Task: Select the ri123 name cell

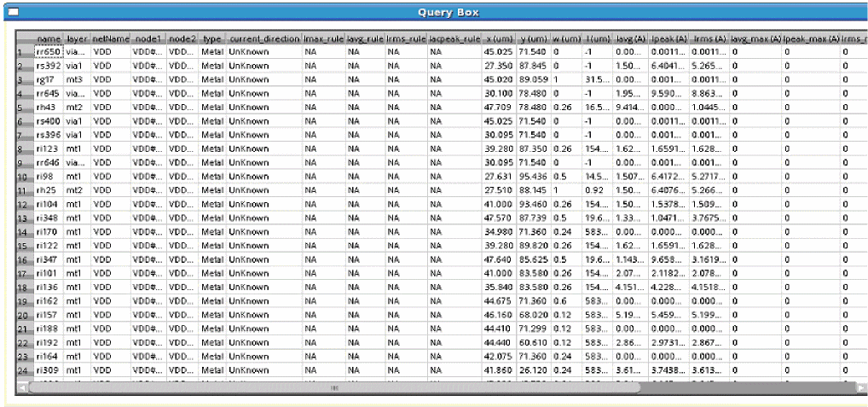Action: pyautogui.click(x=49, y=148)
